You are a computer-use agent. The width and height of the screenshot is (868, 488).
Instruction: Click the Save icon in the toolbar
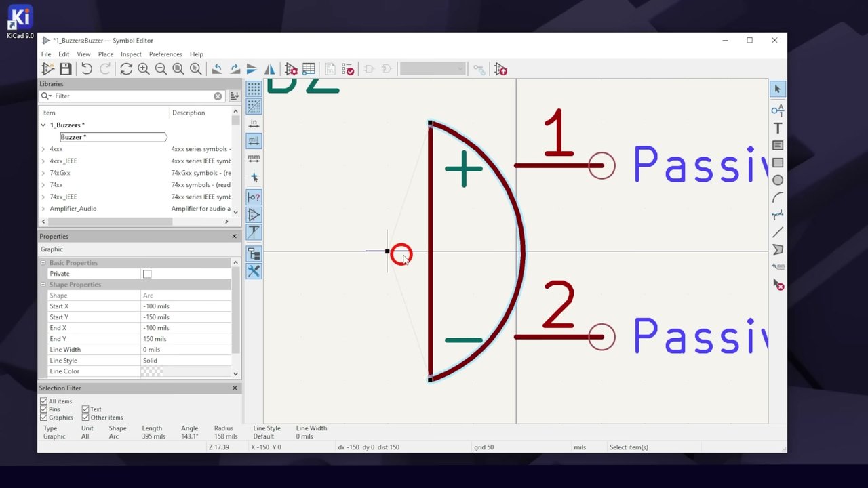(x=65, y=69)
